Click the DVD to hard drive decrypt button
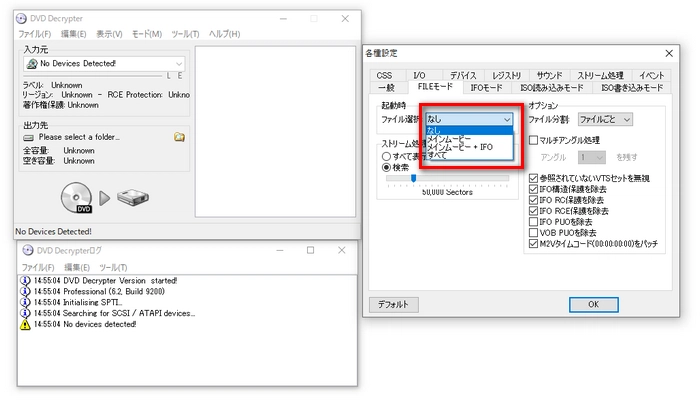The height and width of the screenshot is (400, 700). 104,199
